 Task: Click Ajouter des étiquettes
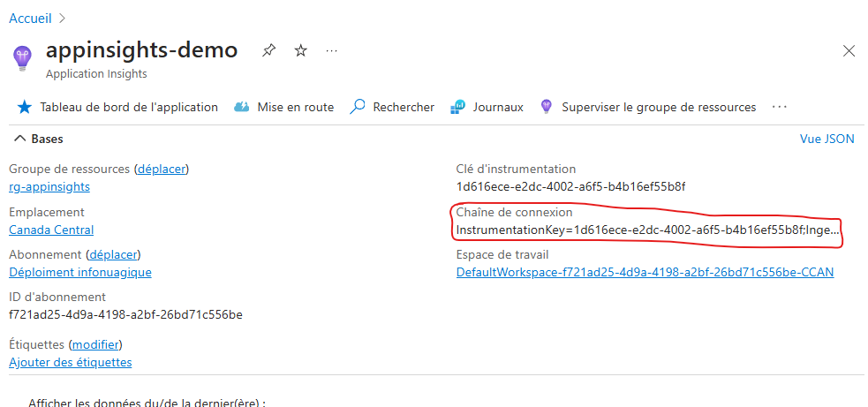point(71,362)
